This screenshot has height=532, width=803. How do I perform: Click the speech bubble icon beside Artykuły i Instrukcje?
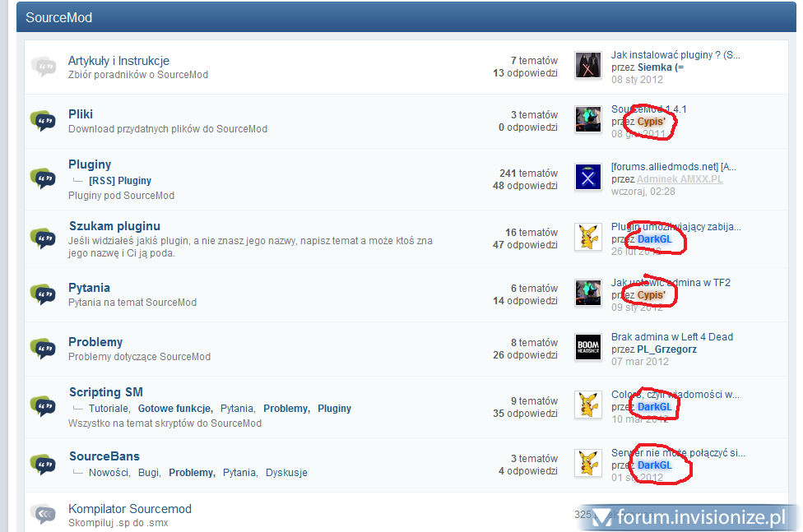coord(44,67)
